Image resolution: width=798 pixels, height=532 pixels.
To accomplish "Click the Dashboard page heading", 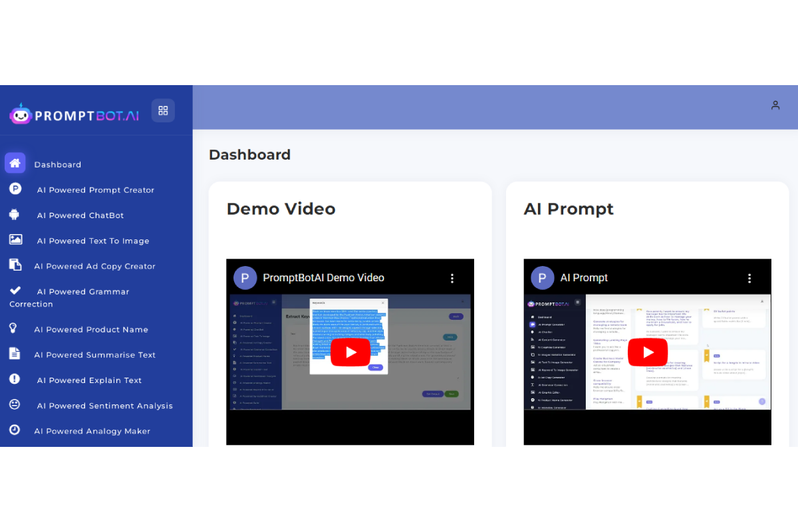I will click(249, 154).
